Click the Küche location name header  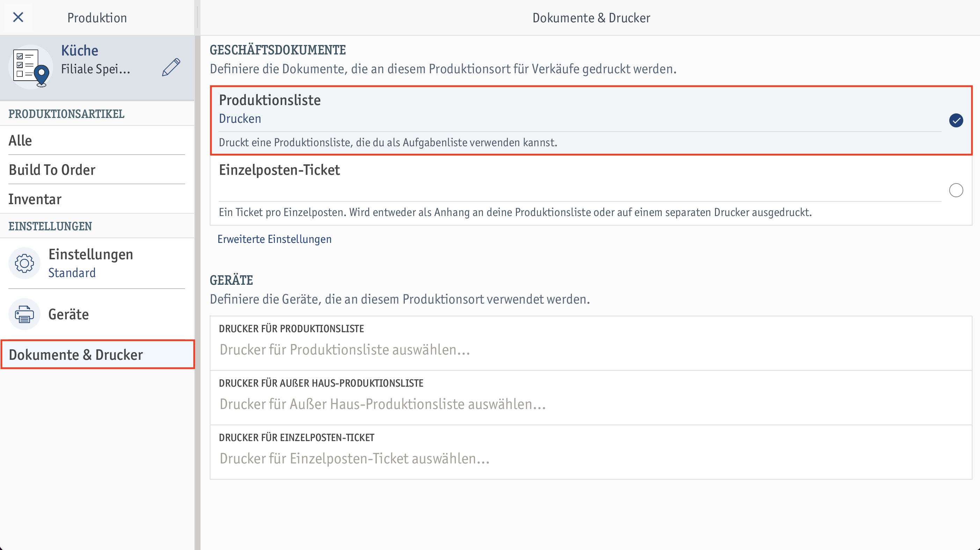(x=80, y=50)
